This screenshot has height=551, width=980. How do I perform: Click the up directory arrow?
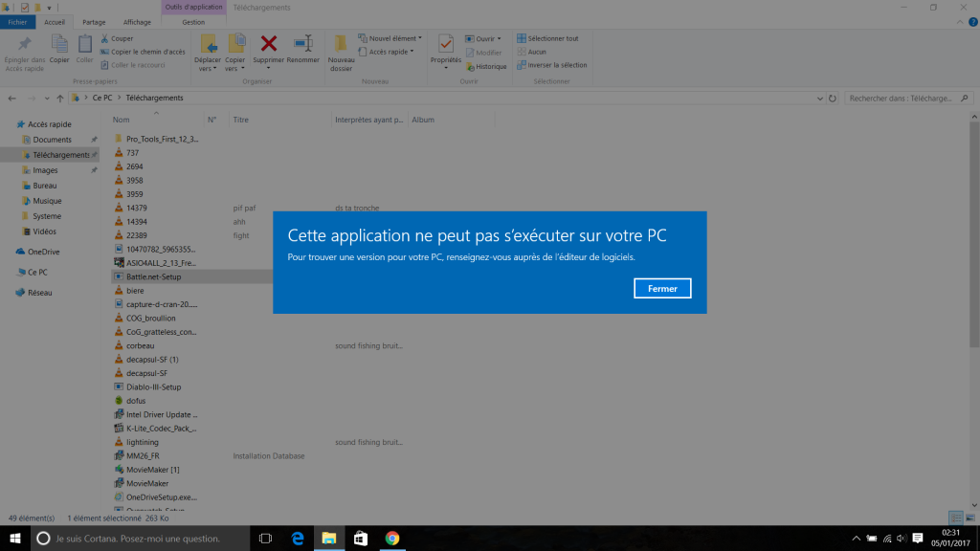pyautogui.click(x=60, y=99)
